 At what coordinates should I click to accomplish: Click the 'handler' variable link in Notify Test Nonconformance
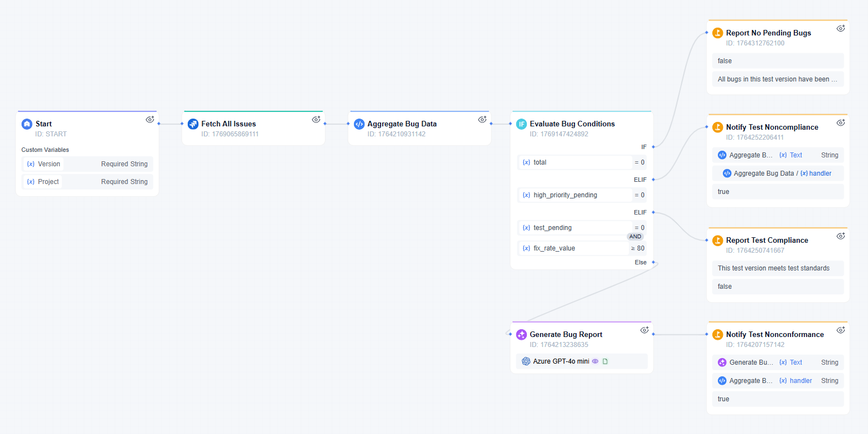pos(800,381)
